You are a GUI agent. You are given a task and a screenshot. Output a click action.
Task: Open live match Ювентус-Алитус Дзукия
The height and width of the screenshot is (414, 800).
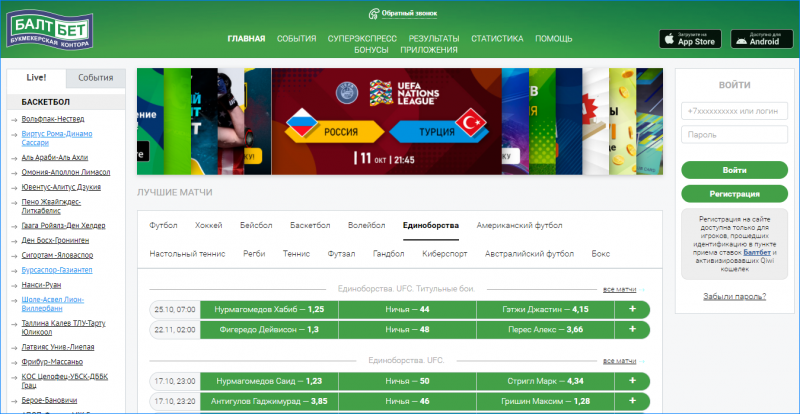(x=61, y=187)
